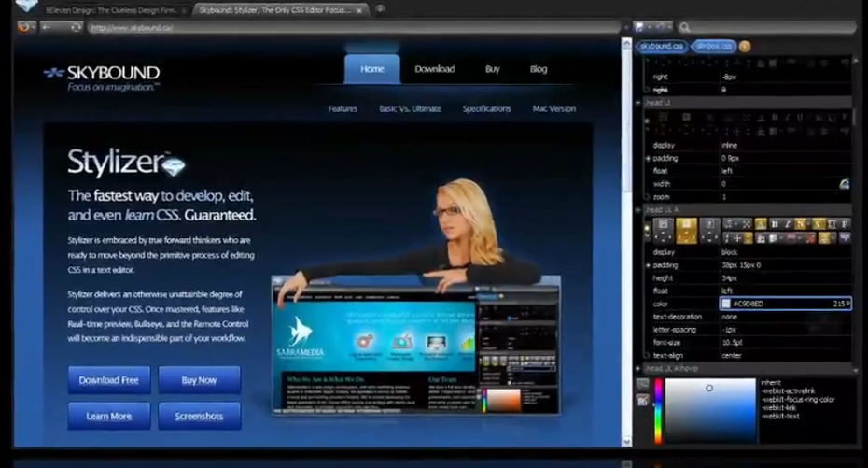This screenshot has width=868, height=468.
Task: Click the rainbow hue strip in color picker
Action: tap(658, 411)
